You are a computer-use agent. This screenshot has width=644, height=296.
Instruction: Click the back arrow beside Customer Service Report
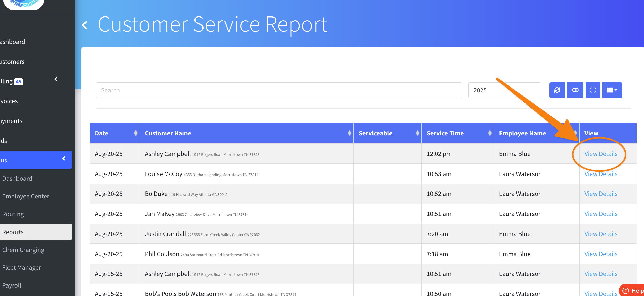pyautogui.click(x=85, y=25)
